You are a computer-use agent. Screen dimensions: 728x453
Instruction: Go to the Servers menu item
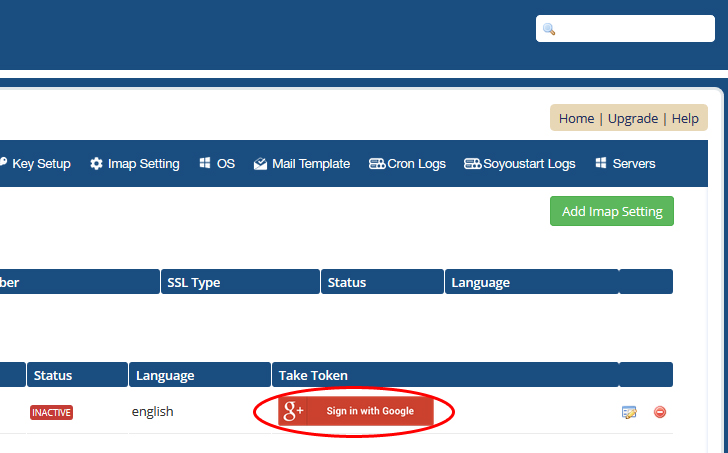(x=633, y=164)
